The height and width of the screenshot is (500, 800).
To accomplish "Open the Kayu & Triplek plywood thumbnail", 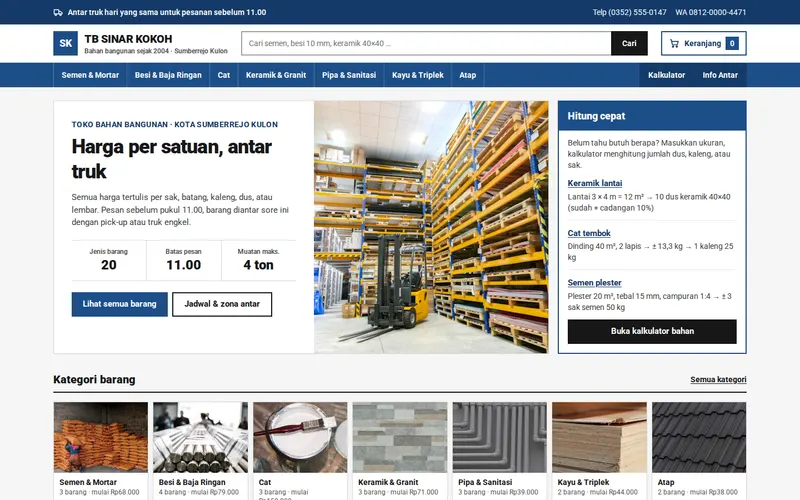I will pos(599,437).
